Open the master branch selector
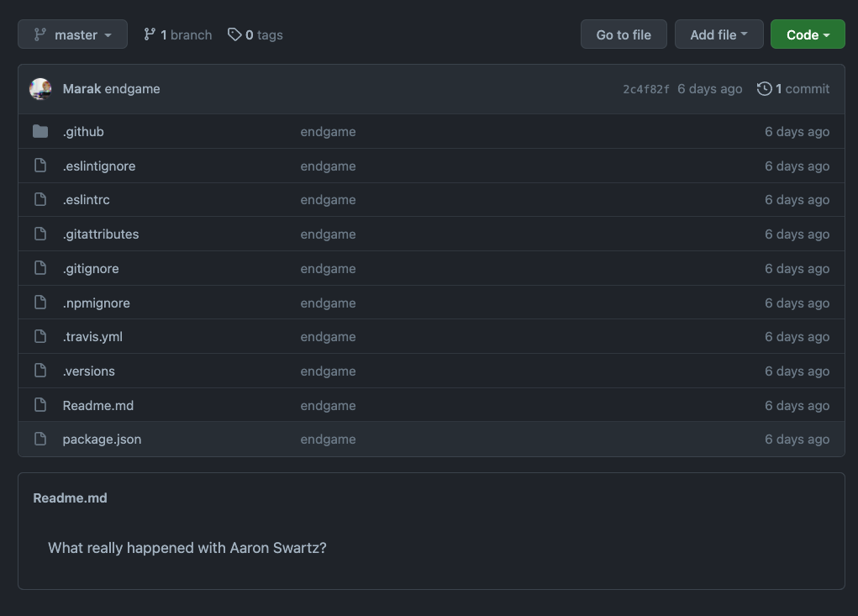The width and height of the screenshot is (858, 616). click(72, 34)
